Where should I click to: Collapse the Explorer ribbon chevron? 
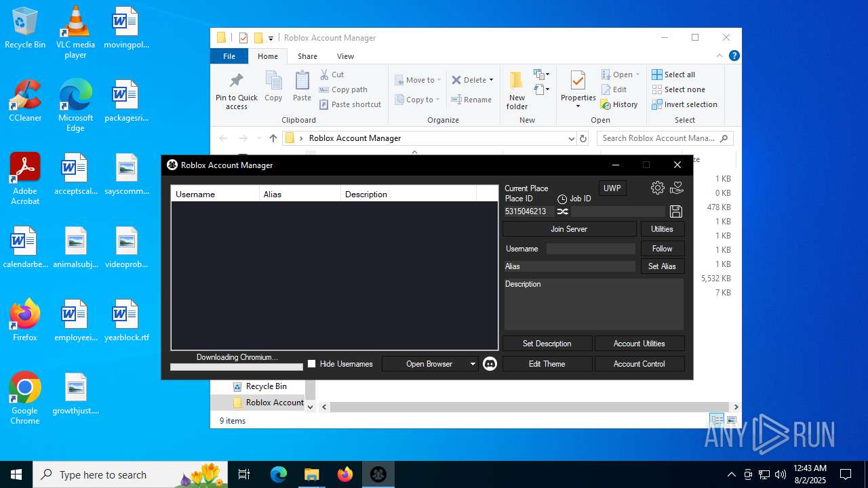tap(719, 56)
